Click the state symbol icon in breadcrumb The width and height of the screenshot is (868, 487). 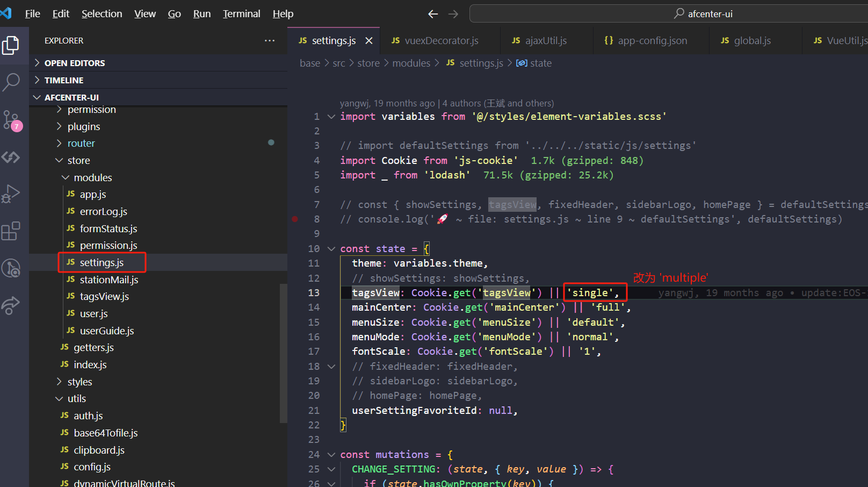521,63
